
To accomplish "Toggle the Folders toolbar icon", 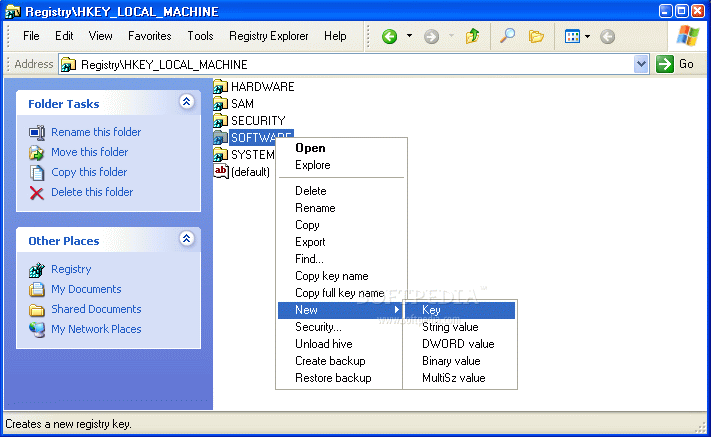I will [536, 36].
